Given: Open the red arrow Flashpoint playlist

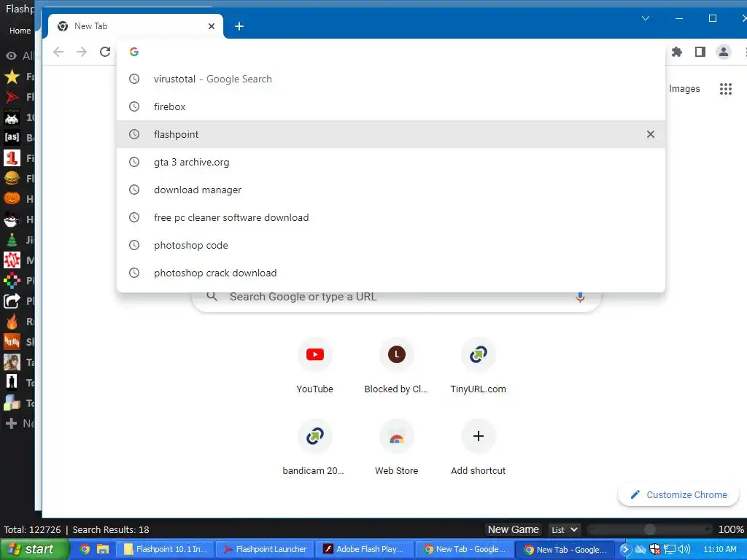Looking at the screenshot, I should pos(12,97).
